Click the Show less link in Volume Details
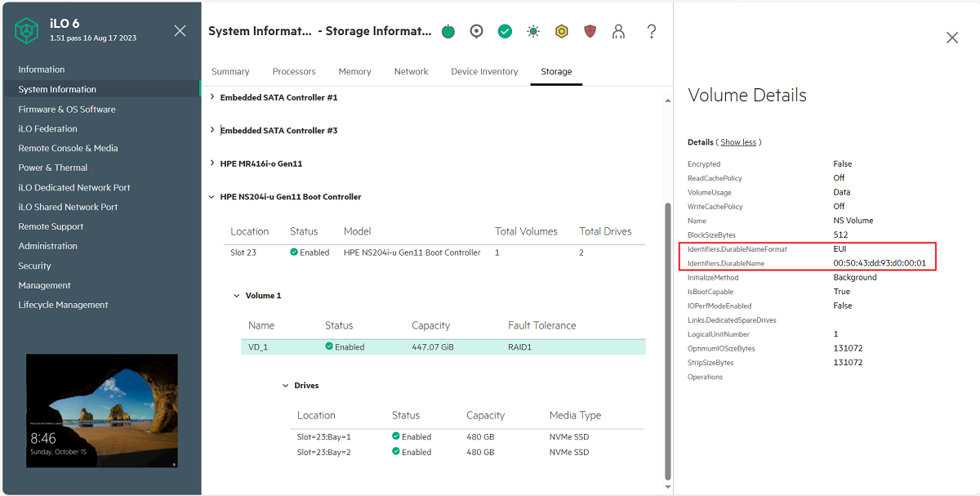The width and height of the screenshot is (980, 496). [x=739, y=141]
